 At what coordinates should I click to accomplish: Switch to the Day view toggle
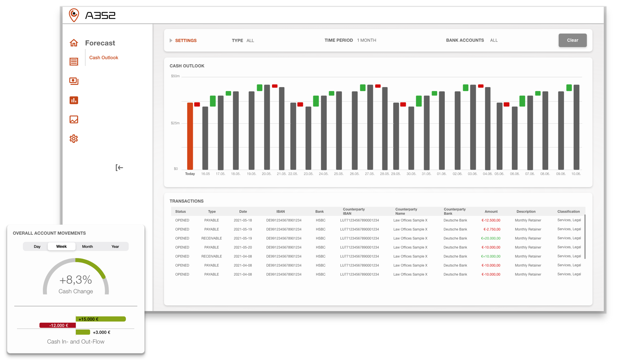click(x=37, y=246)
